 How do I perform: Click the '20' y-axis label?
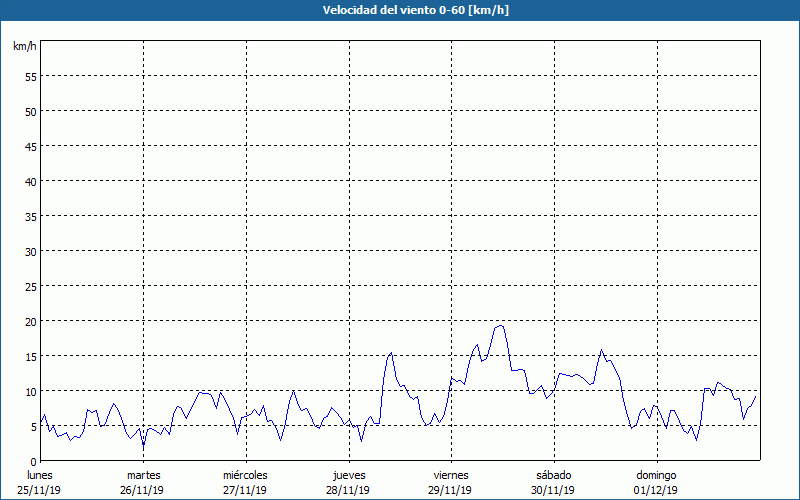click(x=31, y=322)
